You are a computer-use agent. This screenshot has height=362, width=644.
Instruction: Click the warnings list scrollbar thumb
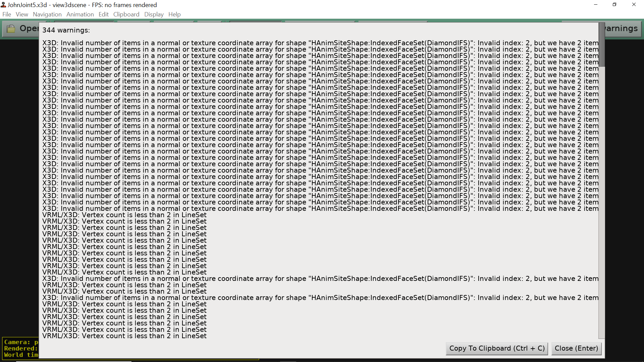[x=602, y=45]
